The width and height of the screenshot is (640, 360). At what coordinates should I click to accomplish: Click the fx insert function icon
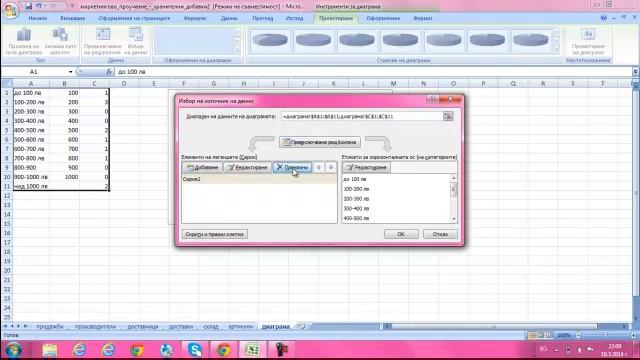tap(109, 72)
